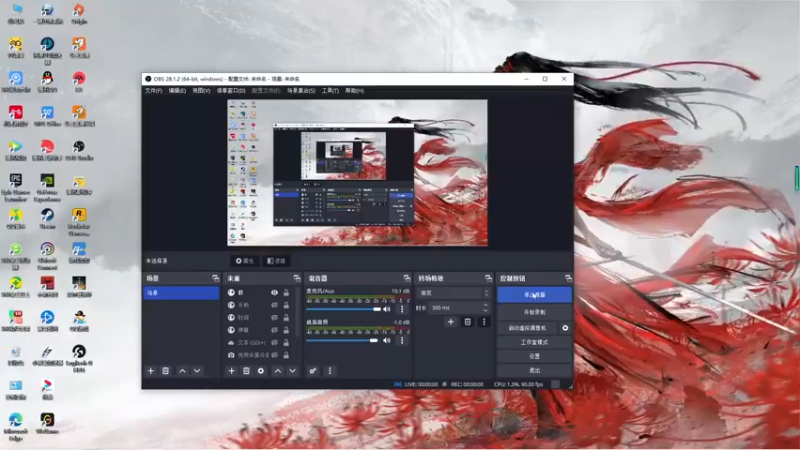
Task: Adjust 300 ms duration spinner arrows
Action: pos(485,308)
